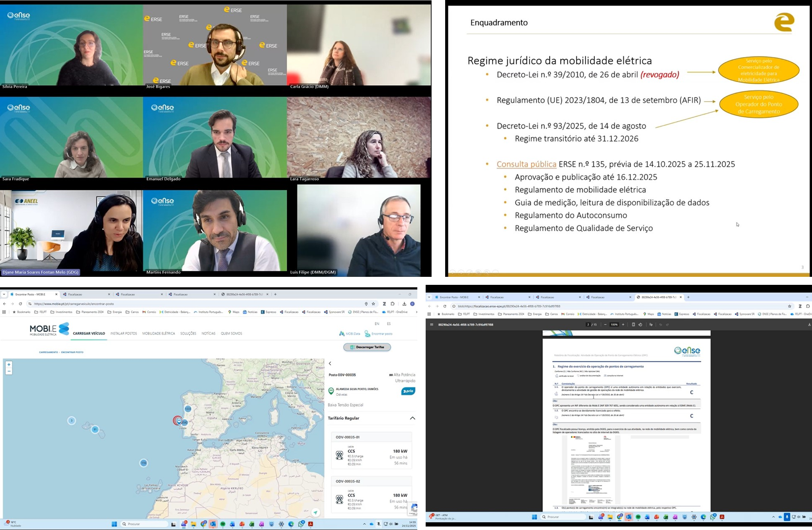The image size is (812, 530).
Task: Switch MOBI.E site language to ES
Action: click(389, 324)
